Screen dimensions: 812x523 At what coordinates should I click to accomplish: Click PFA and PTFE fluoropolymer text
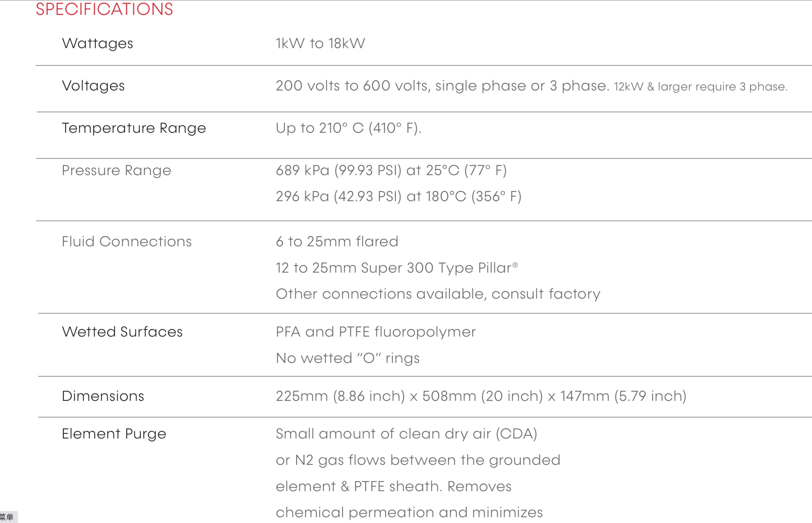[x=376, y=332]
